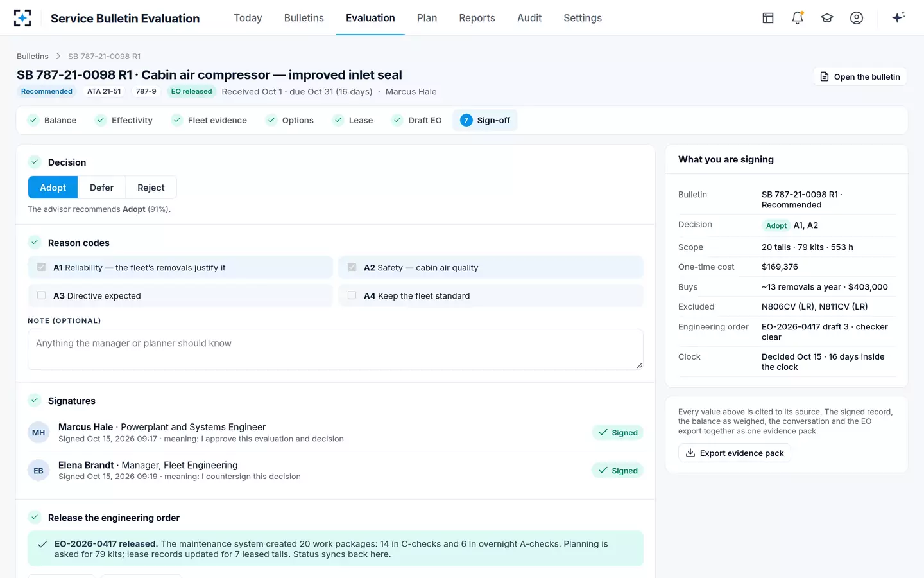
Task: Click the Signatures section check icon
Action: click(35, 401)
